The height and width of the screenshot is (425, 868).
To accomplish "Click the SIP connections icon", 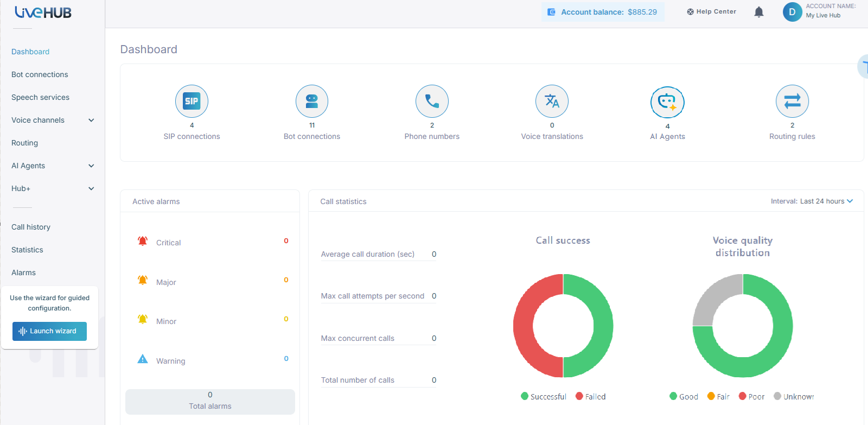I will point(192,101).
